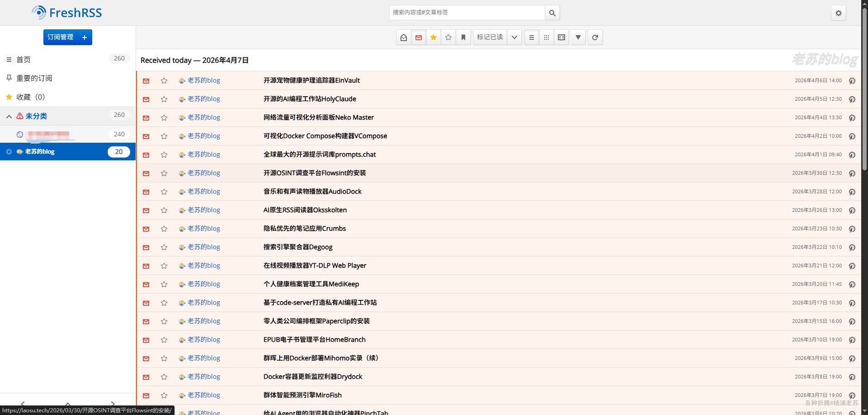Open article 群晖上用Docker部署Mihomo实录（续）

(x=322, y=358)
